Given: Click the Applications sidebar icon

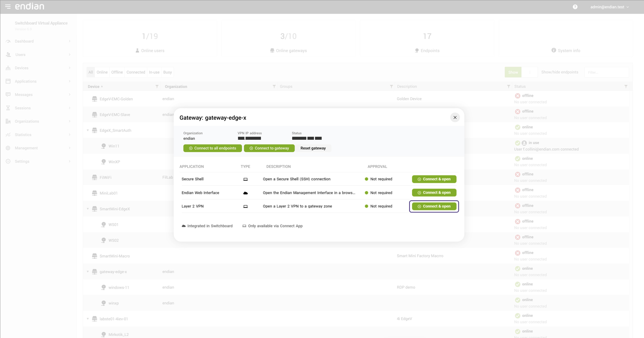Looking at the screenshot, I should [x=8, y=81].
